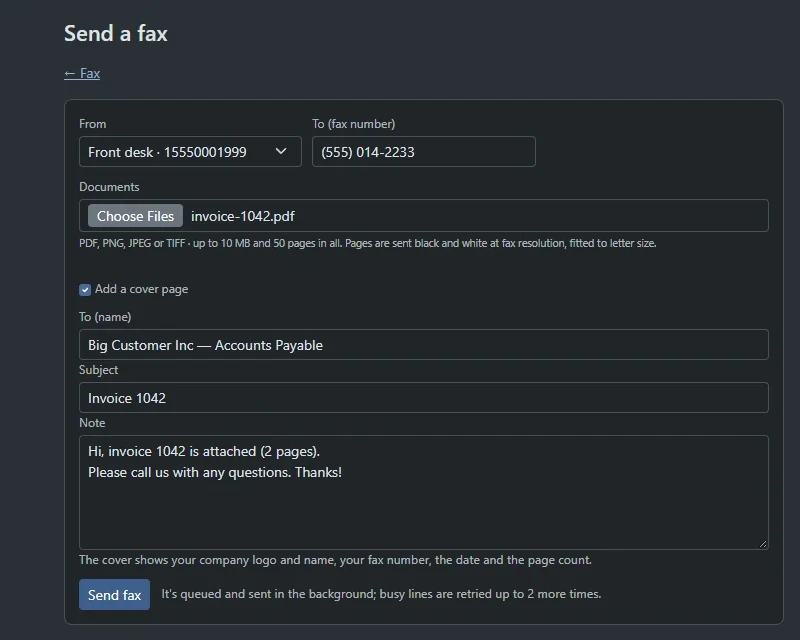Click into the Subject field with Invoice 1042

(x=423, y=398)
